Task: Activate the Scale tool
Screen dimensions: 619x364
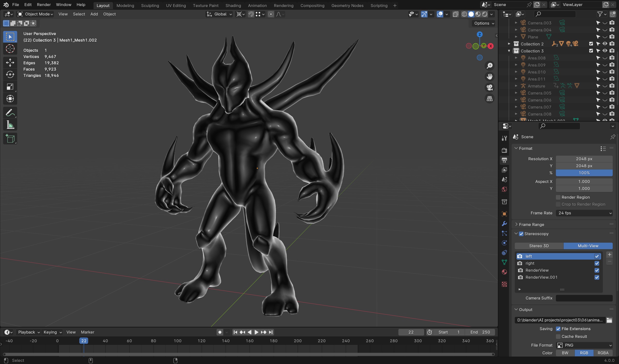Action: tap(10, 87)
